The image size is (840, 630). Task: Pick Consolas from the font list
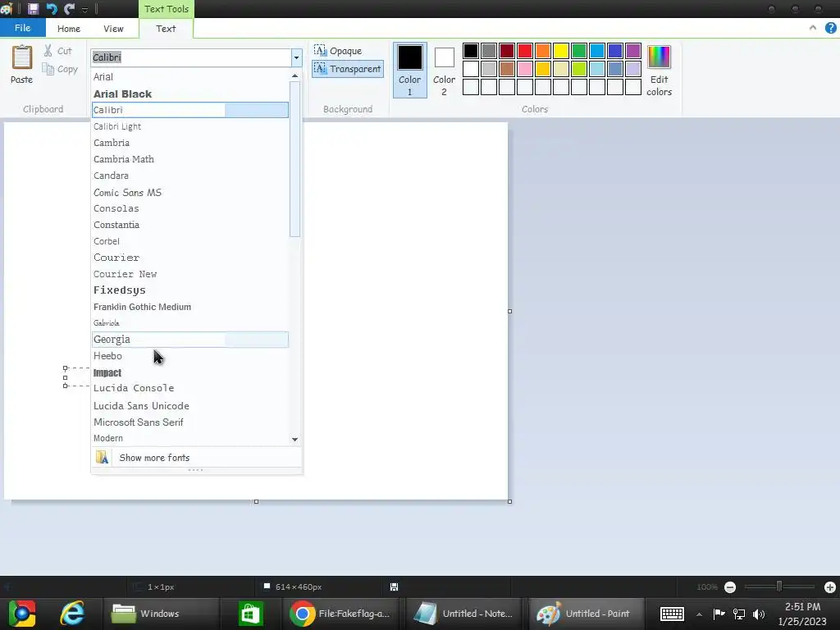pyautogui.click(x=190, y=208)
